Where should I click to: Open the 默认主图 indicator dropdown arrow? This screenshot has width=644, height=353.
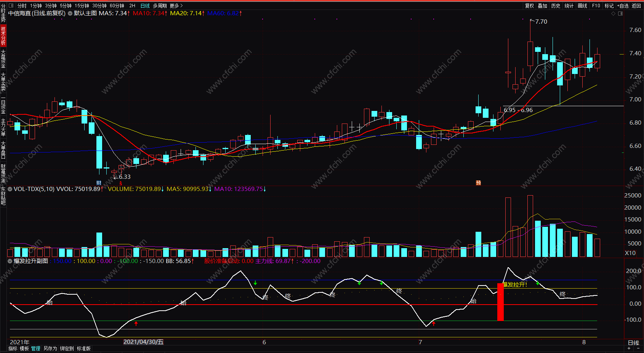click(x=70, y=13)
